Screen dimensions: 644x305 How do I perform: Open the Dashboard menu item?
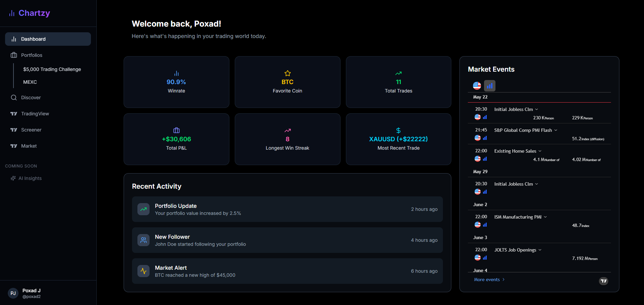click(x=48, y=39)
